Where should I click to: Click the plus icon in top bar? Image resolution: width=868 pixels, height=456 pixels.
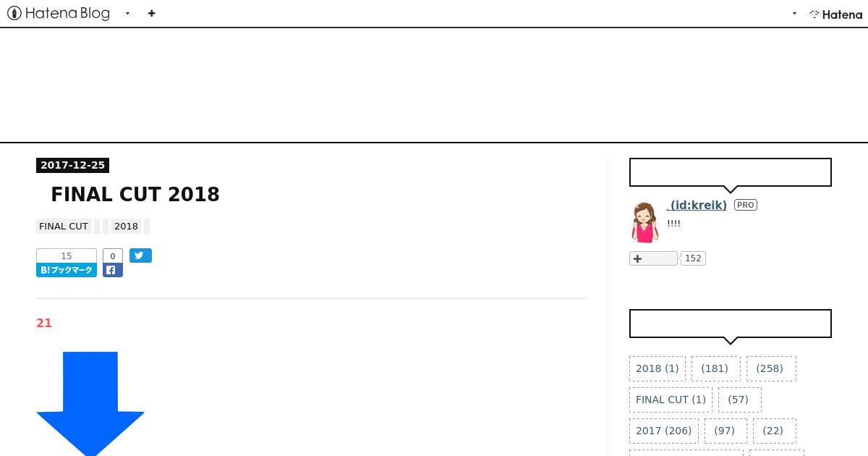click(x=151, y=13)
